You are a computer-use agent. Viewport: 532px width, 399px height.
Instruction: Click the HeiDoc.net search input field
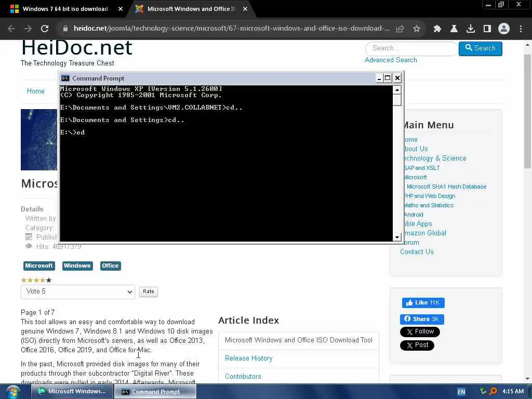tap(411, 48)
